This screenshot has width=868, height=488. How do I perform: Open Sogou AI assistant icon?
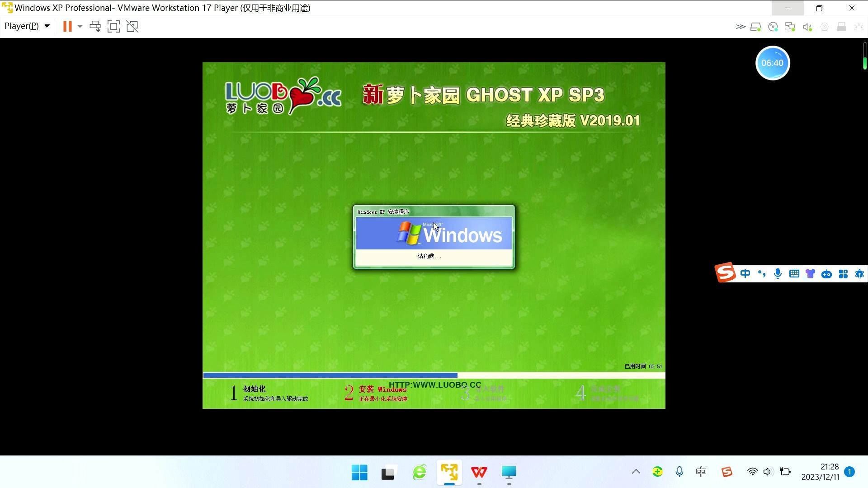coord(859,274)
